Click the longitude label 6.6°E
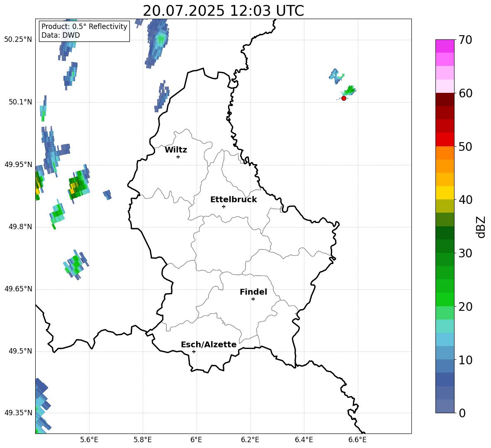 (357, 440)
